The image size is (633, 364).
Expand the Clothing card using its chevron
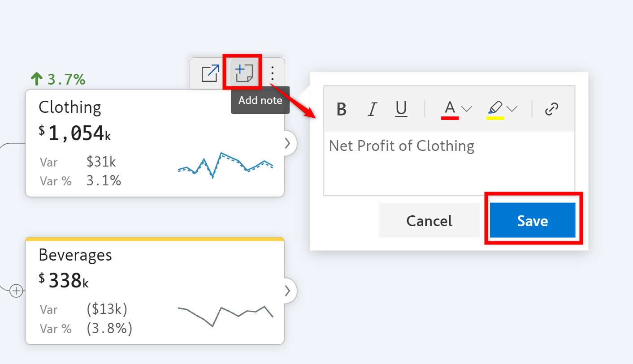coord(288,143)
